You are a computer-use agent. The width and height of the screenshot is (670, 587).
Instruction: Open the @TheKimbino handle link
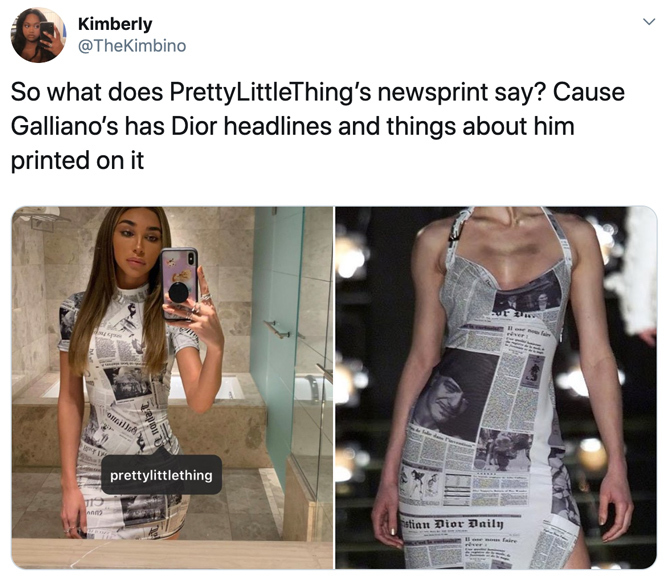[x=132, y=45]
